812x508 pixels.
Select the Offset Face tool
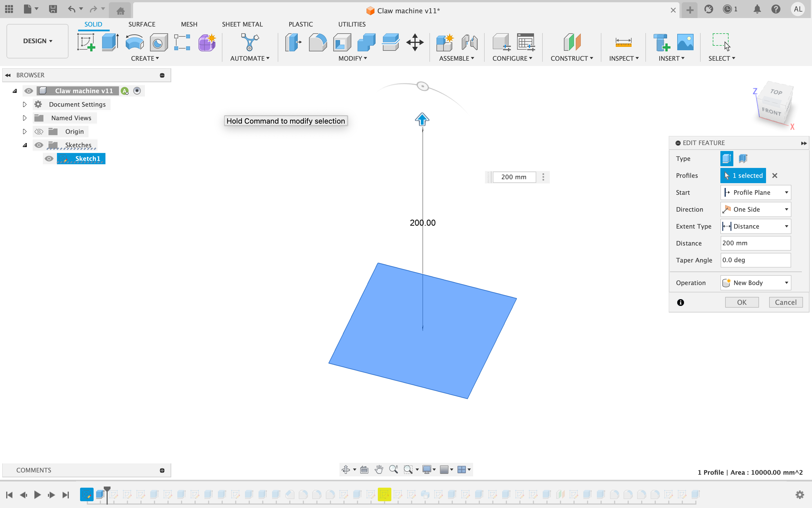390,42
